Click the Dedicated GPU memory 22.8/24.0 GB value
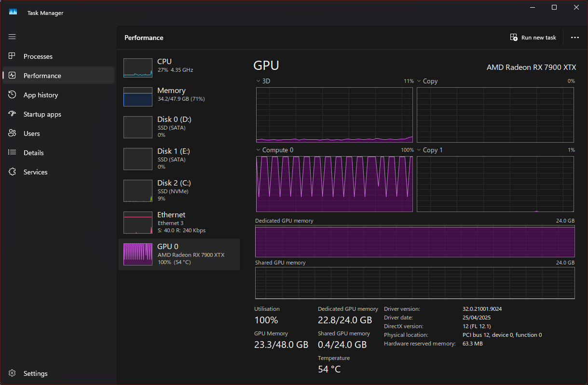Image resolution: width=588 pixels, height=385 pixels. pos(345,320)
